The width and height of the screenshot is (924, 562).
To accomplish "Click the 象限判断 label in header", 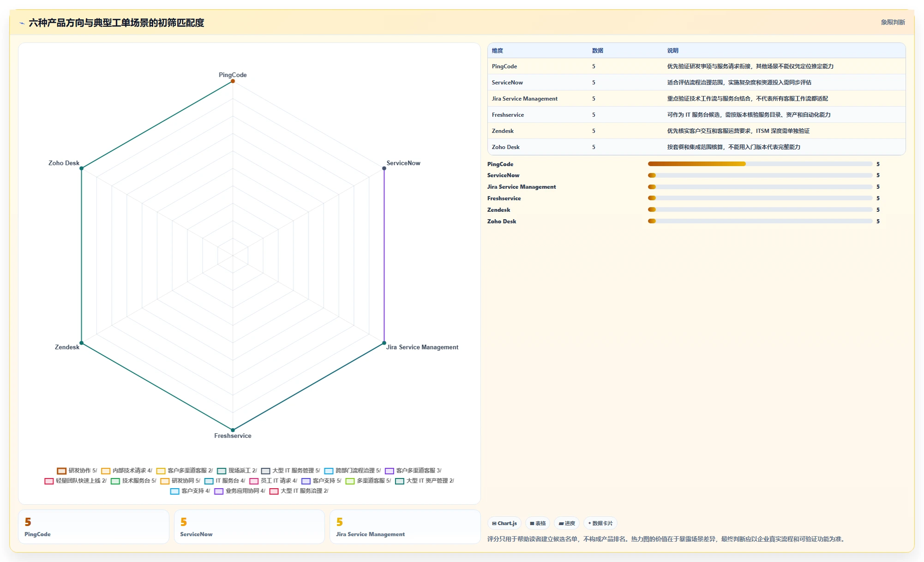I will point(893,22).
